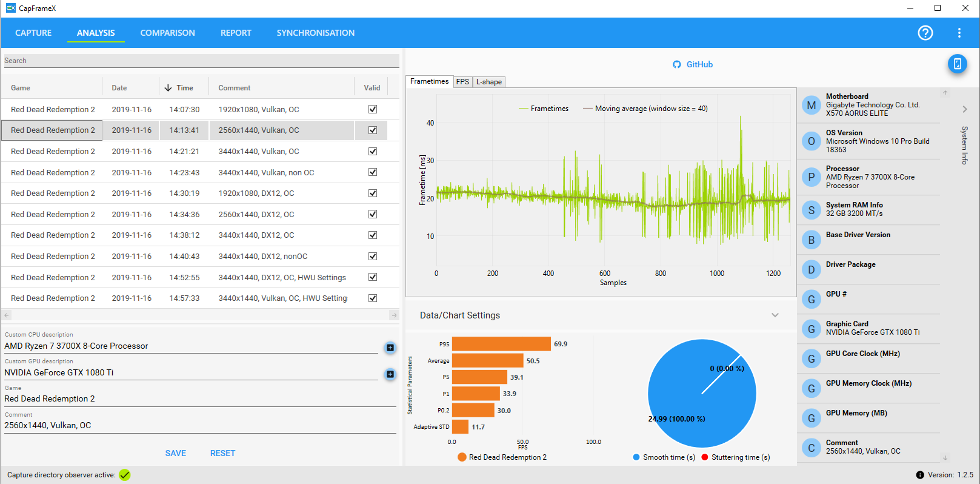Click the OS Version 'O' icon

coord(812,141)
